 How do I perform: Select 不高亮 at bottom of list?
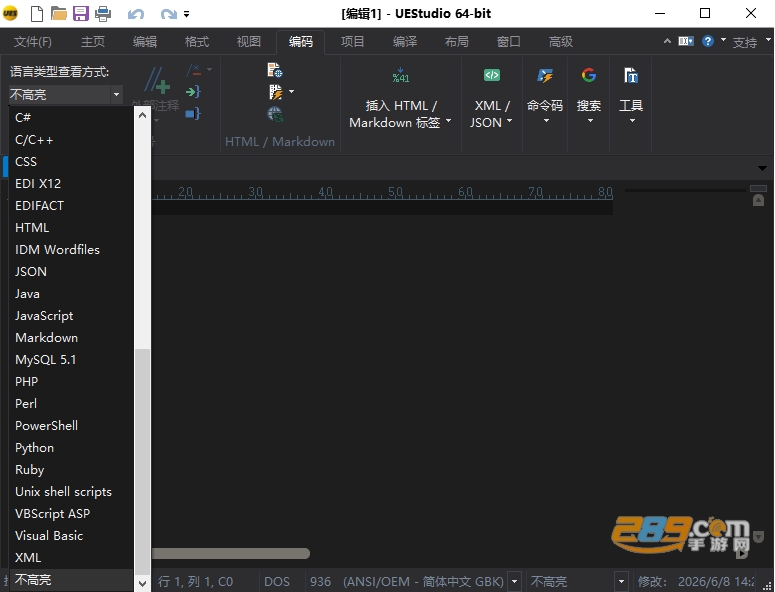point(71,580)
